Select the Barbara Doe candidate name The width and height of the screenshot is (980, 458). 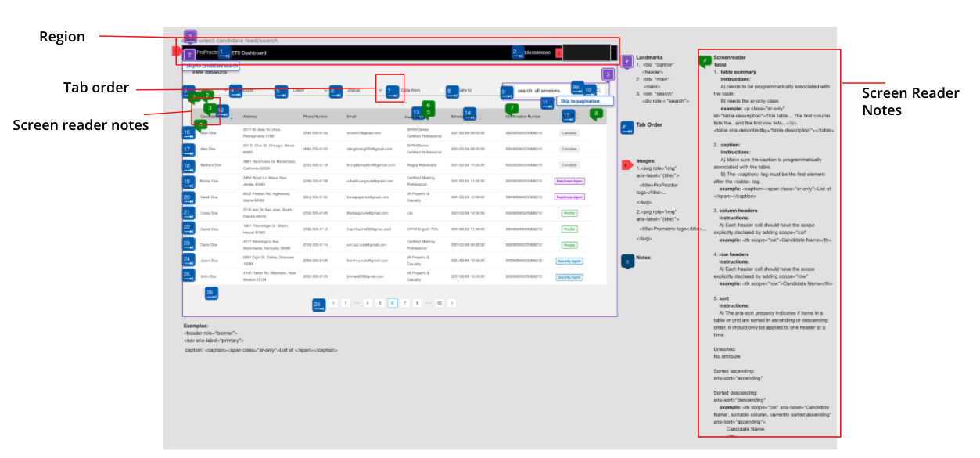[x=210, y=165]
